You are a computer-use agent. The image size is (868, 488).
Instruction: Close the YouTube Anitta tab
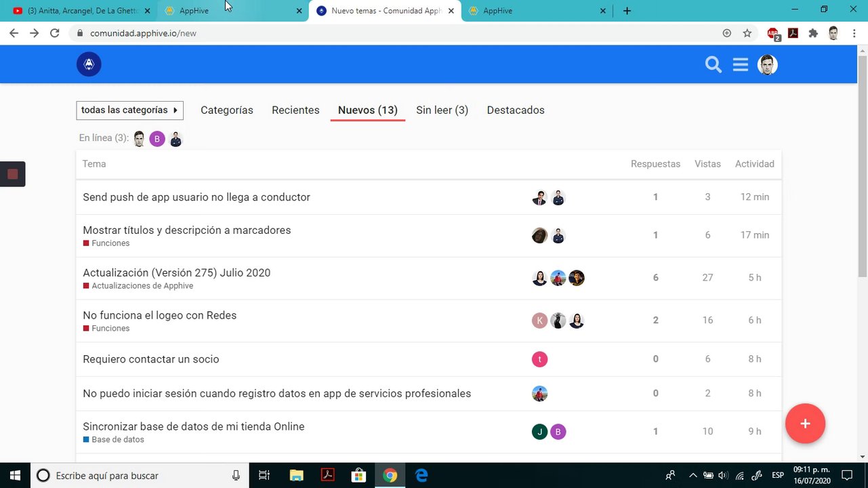point(147,11)
